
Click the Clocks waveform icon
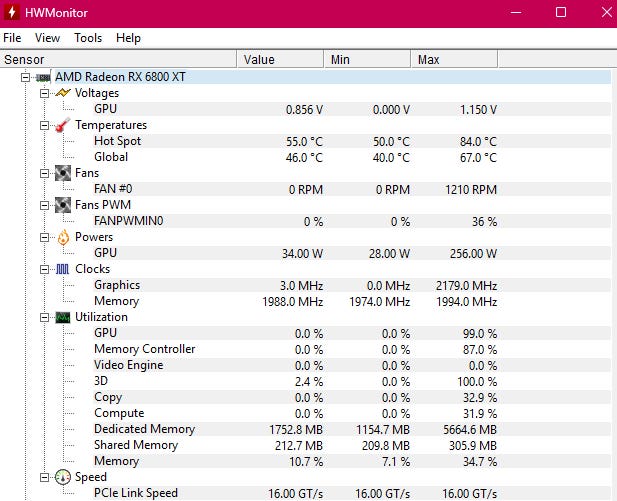click(63, 269)
